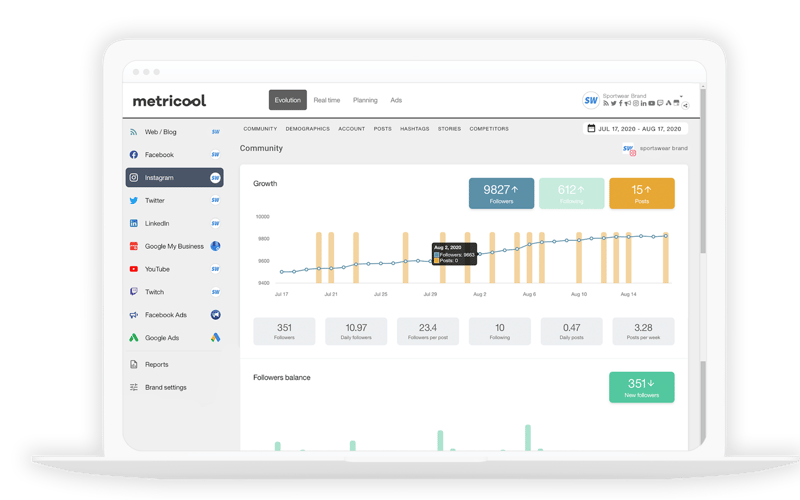Click the Twitter bird icon in sidebar
Image resolution: width=800 pixels, height=500 pixels.
[x=134, y=201]
